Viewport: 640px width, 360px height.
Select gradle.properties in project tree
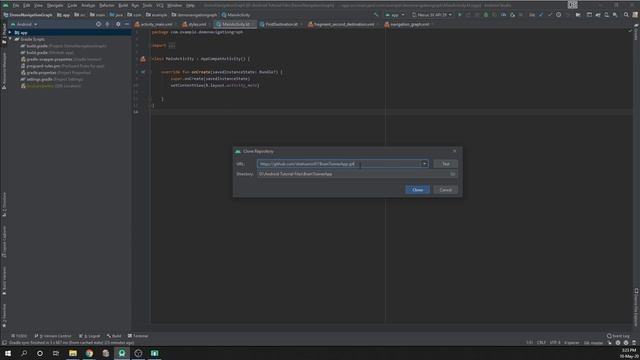42,73
